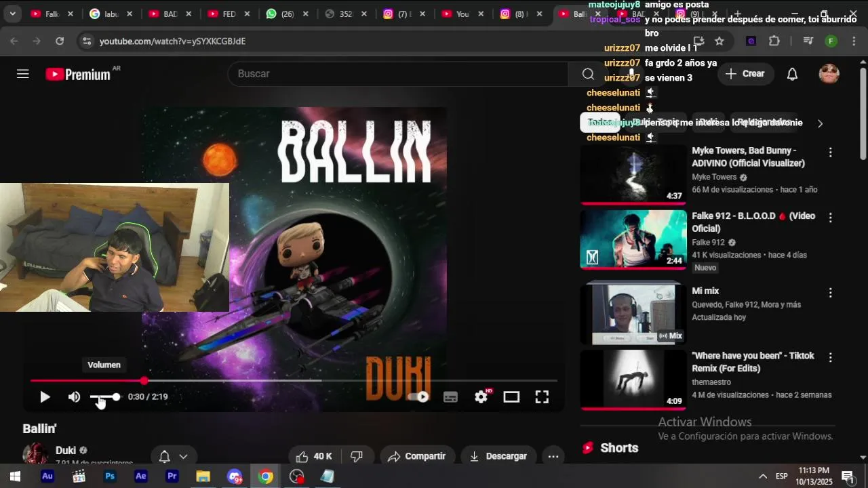The width and height of the screenshot is (868, 488).
Task: Open account avatar menu
Action: 829,74
